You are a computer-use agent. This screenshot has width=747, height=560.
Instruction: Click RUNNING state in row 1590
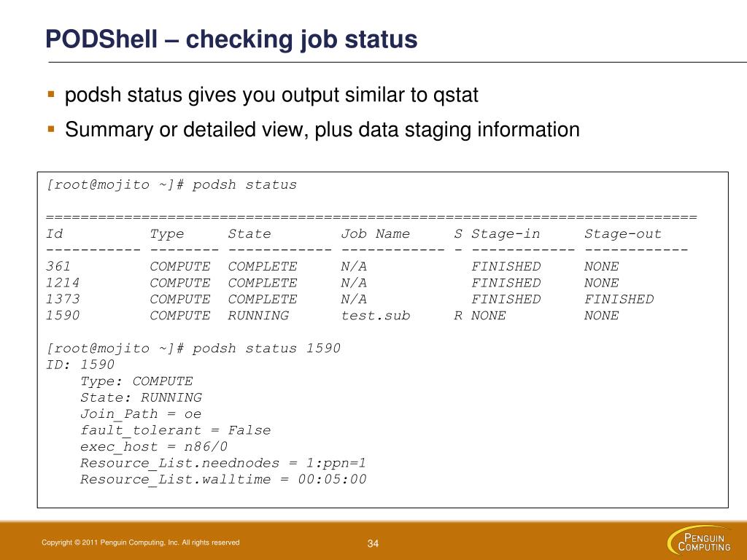point(258,315)
